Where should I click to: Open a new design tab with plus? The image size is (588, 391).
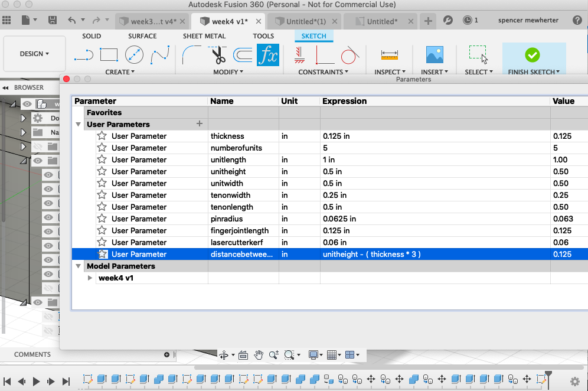pyautogui.click(x=428, y=21)
